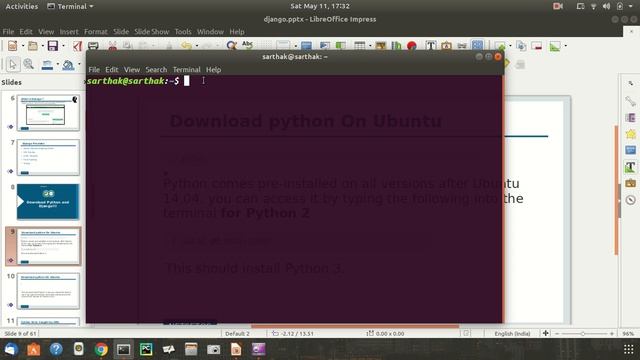Open dropdown arrow next to Open icon
The width and height of the screenshot is (640, 360).
click(42, 46)
